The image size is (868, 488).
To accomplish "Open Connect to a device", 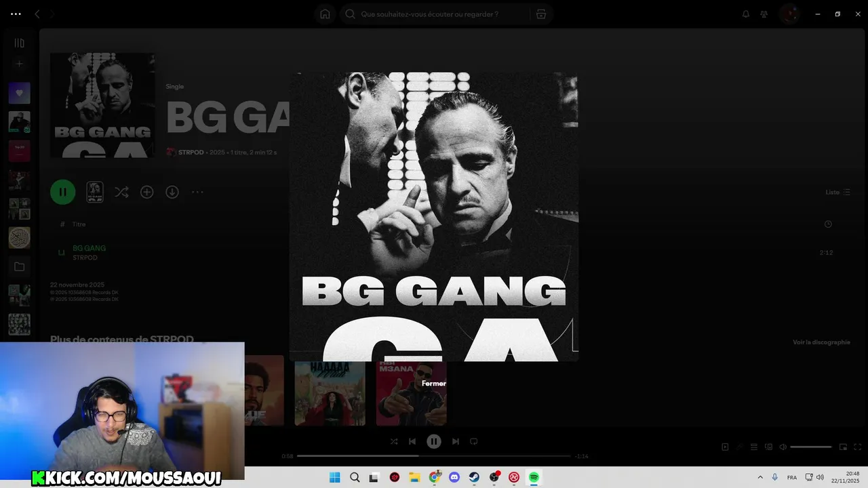I will (x=768, y=447).
